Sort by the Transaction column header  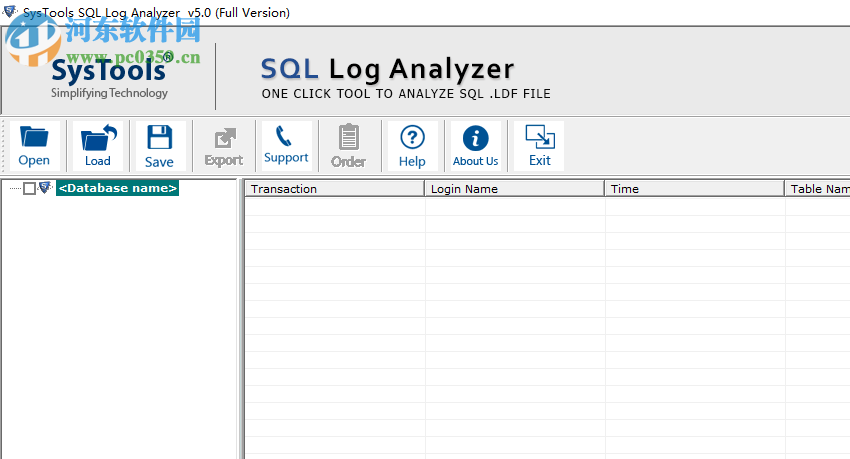click(334, 189)
